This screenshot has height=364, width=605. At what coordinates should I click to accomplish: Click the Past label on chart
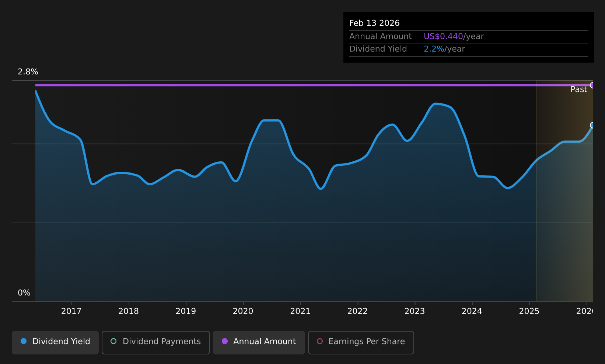click(x=578, y=90)
